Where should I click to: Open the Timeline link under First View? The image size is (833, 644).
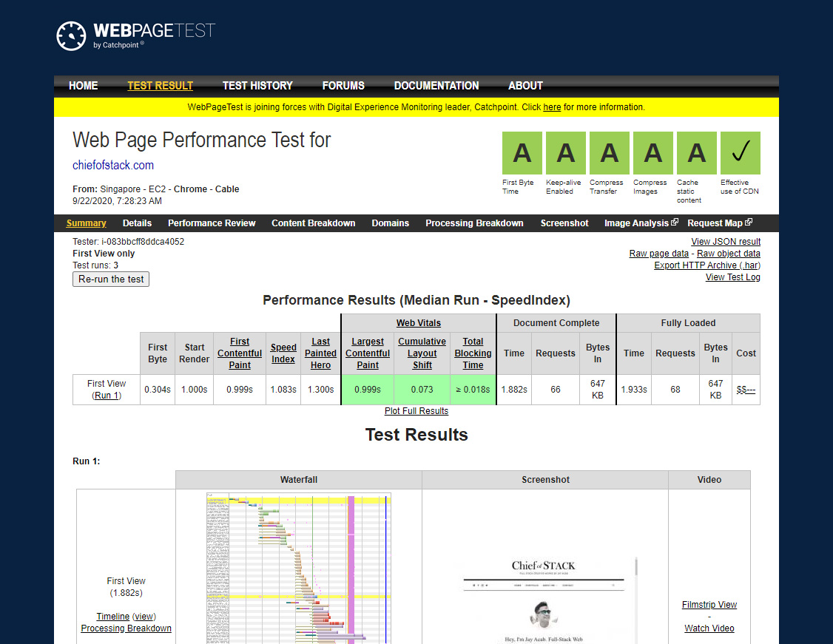112,617
